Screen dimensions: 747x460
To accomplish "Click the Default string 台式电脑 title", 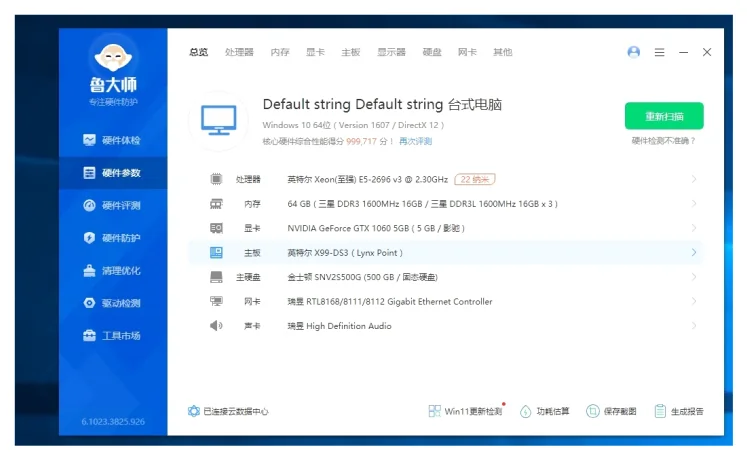I will [382, 104].
